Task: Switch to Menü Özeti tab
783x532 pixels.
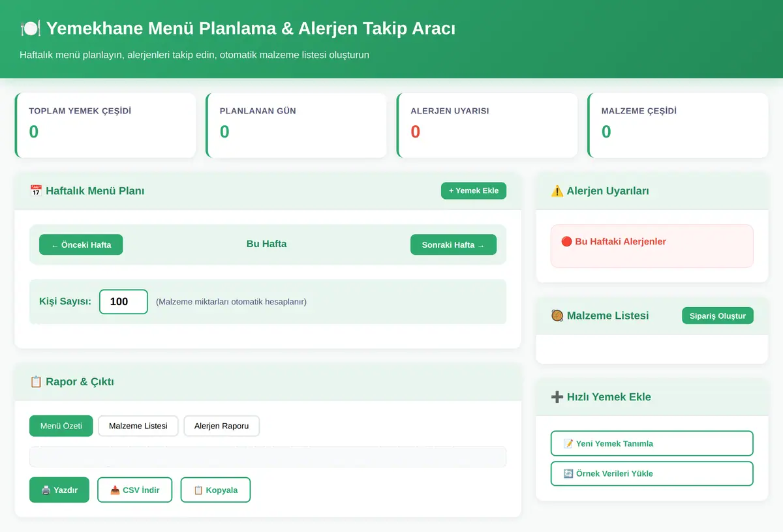Action: pyautogui.click(x=61, y=426)
